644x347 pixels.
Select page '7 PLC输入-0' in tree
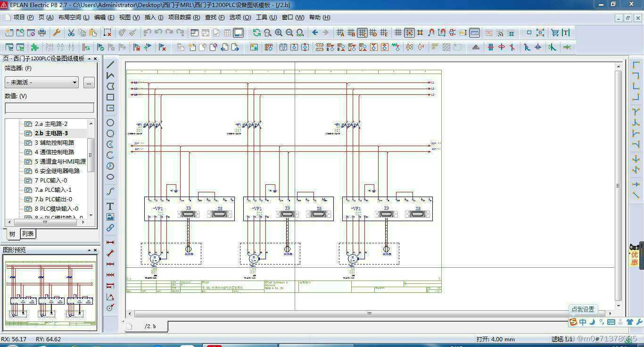51,180
